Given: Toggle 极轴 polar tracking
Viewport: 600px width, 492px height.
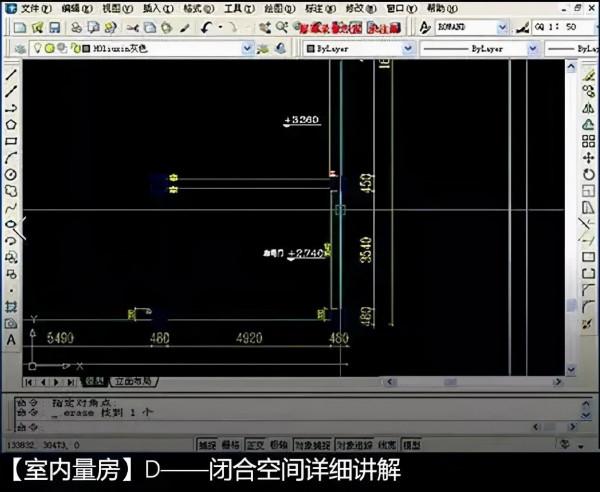Looking at the screenshot, I should (x=279, y=445).
